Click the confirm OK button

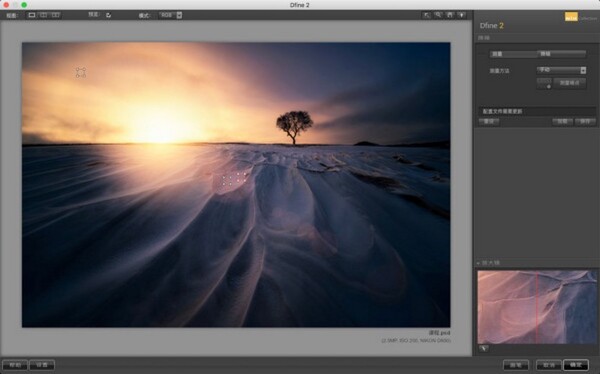pyautogui.click(x=576, y=365)
